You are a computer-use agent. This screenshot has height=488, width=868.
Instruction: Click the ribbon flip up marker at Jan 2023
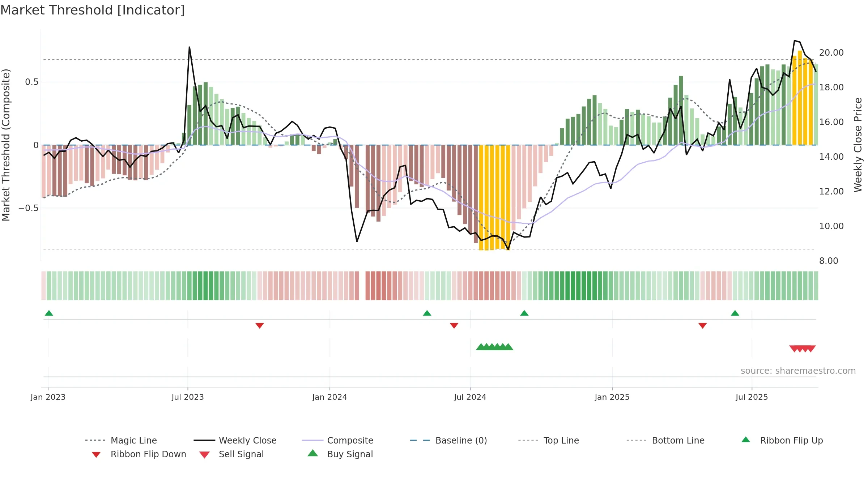49,313
